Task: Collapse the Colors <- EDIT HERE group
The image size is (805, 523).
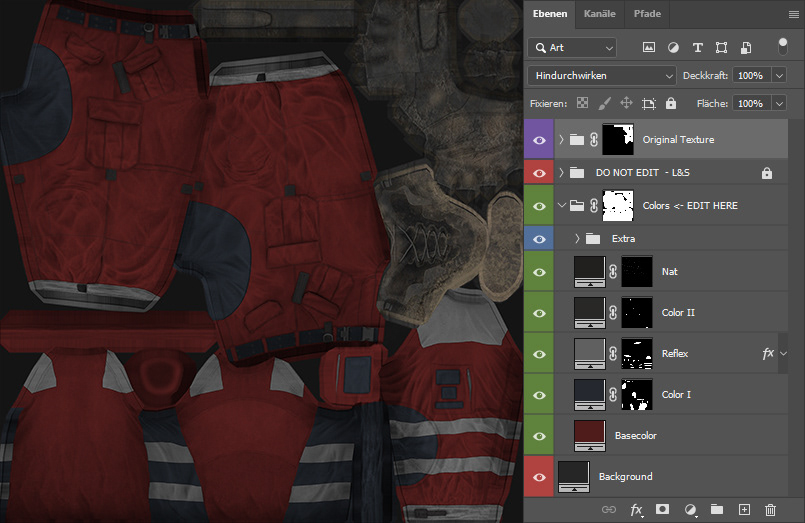Action: tap(562, 205)
